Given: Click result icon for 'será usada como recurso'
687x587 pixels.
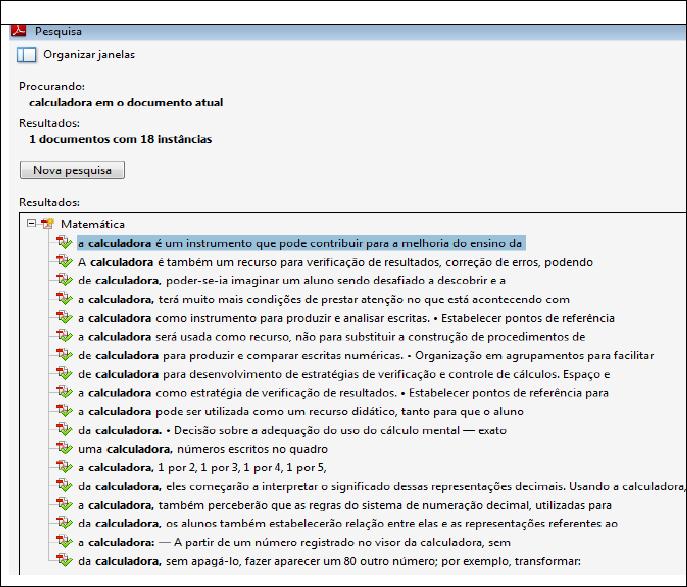Looking at the screenshot, I should [x=64, y=336].
